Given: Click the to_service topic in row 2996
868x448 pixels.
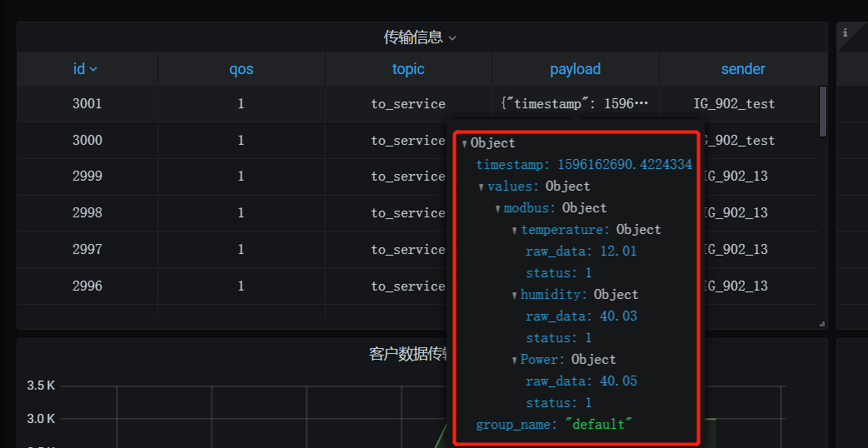Looking at the screenshot, I should pyautogui.click(x=408, y=286).
